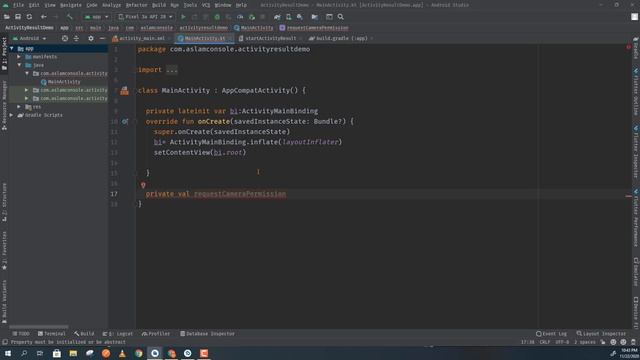Run the app with green play icon
Viewport: 640px width, 360px height.
point(183,17)
